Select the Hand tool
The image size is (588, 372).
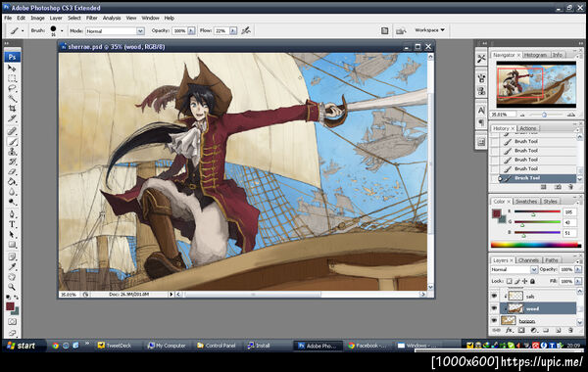click(x=12, y=277)
